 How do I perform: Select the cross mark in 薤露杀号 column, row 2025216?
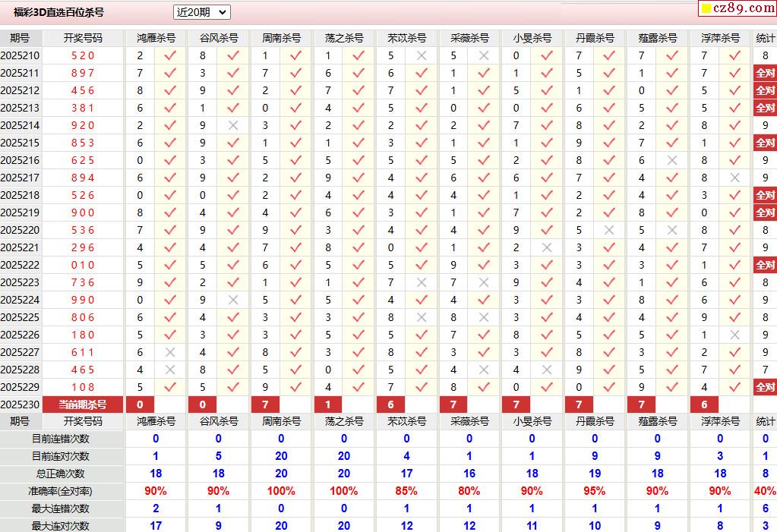coord(672,160)
